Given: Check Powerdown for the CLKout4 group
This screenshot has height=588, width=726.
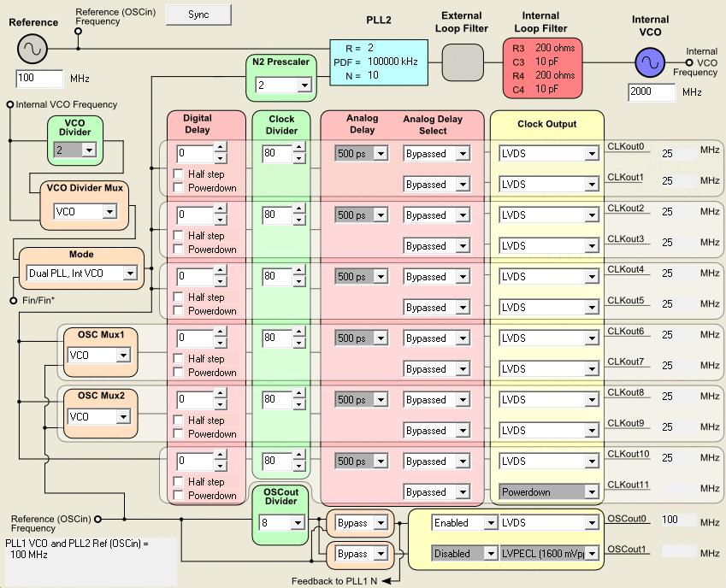Looking at the screenshot, I should [179, 311].
